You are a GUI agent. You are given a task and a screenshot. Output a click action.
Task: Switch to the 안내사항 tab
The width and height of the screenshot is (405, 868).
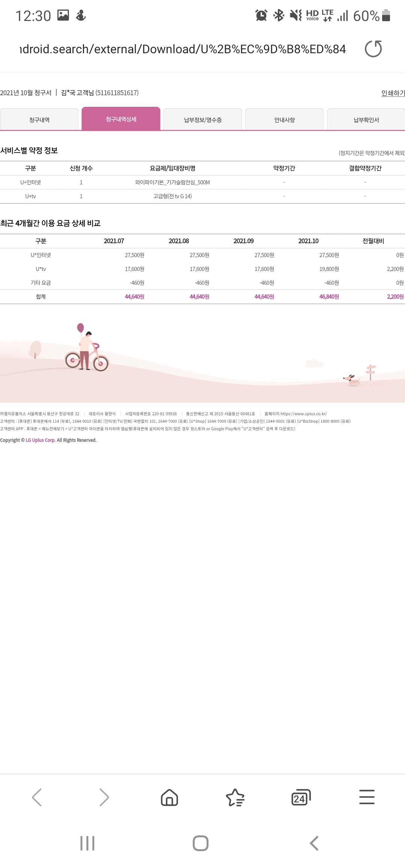(284, 120)
